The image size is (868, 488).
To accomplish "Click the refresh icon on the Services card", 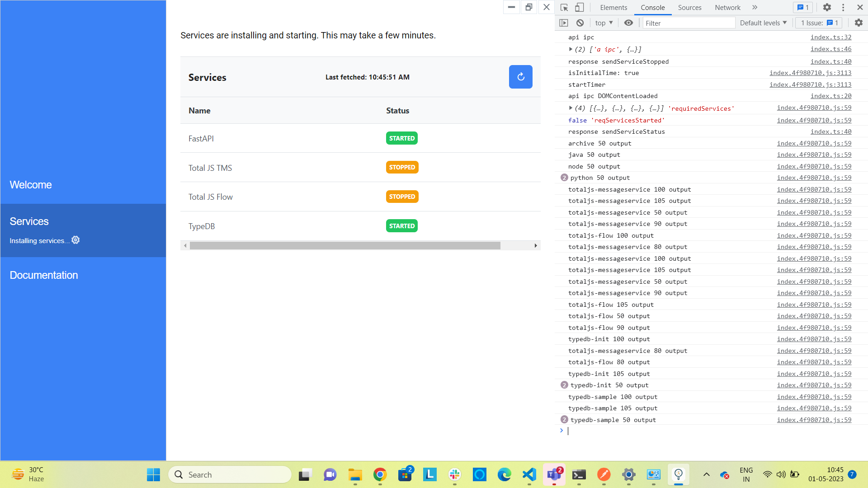I will 520,77.
